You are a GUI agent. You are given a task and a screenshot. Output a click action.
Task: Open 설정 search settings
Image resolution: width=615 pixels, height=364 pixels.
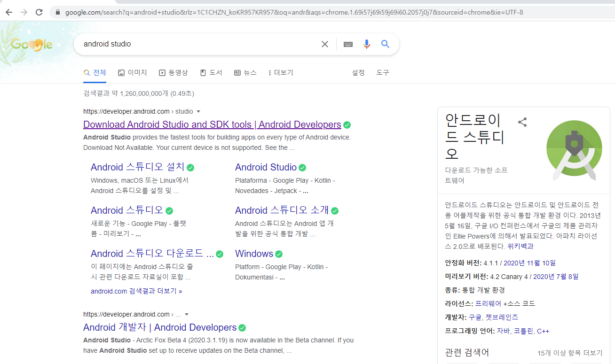click(x=358, y=73)
